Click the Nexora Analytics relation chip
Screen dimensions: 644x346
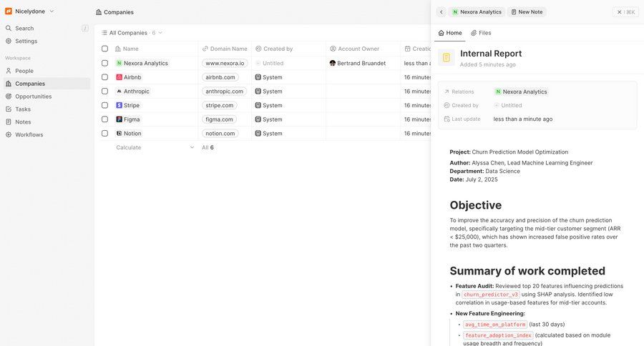point(521,92)
